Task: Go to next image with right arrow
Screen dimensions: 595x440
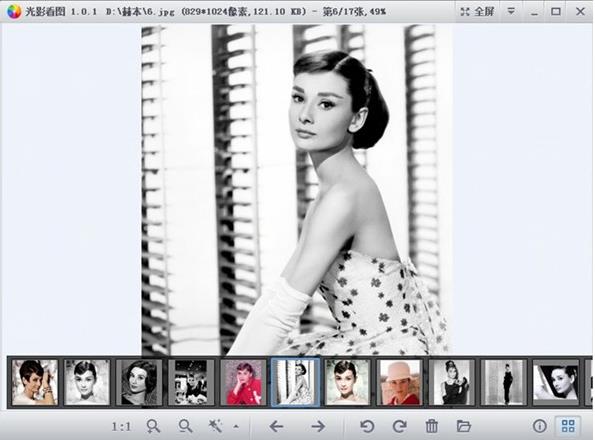Action: [318, 427]
